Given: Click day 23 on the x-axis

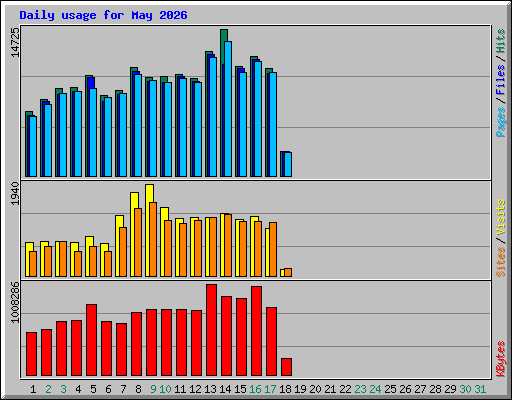Looking at the screenshot, I should (x=360, y=389).
